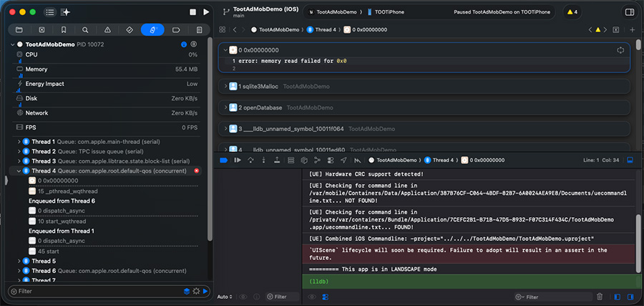Toggle navigator gear filter option

pos(196,291)
